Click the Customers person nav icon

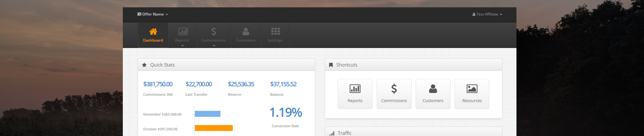click(x=246, y=32)
